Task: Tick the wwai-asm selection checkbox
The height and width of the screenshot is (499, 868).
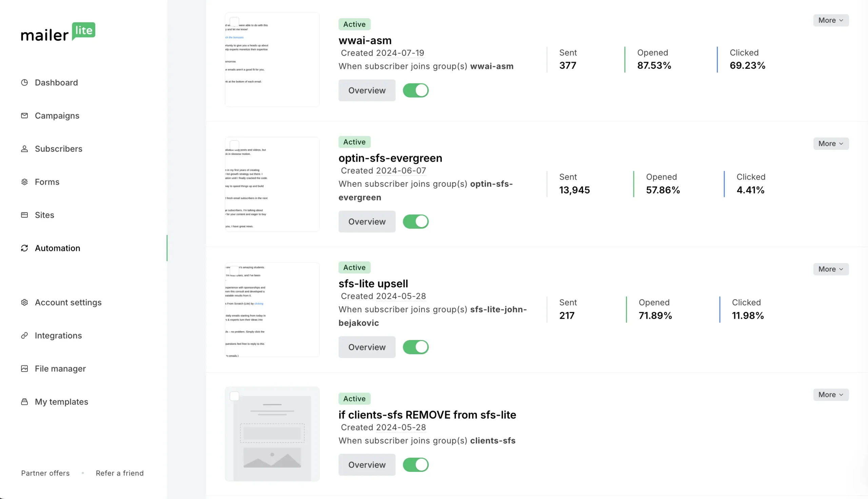Action: [234, 22]
